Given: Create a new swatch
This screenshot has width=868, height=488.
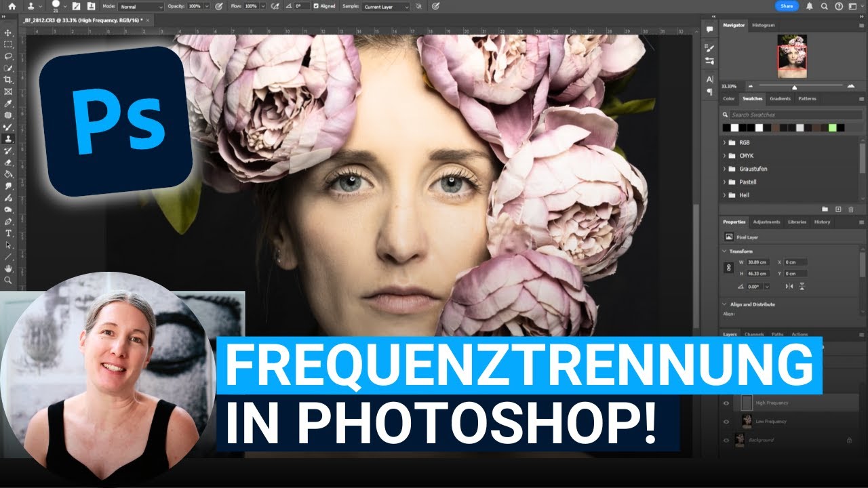Looking at the screenshot, I should pyautogui.click(x=838, y=209).
